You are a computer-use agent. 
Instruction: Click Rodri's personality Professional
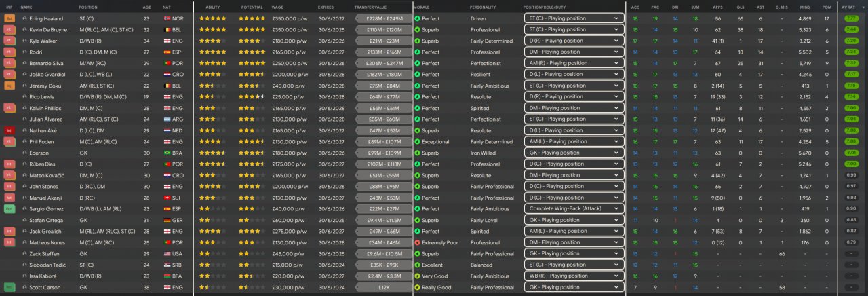point(485,52)
